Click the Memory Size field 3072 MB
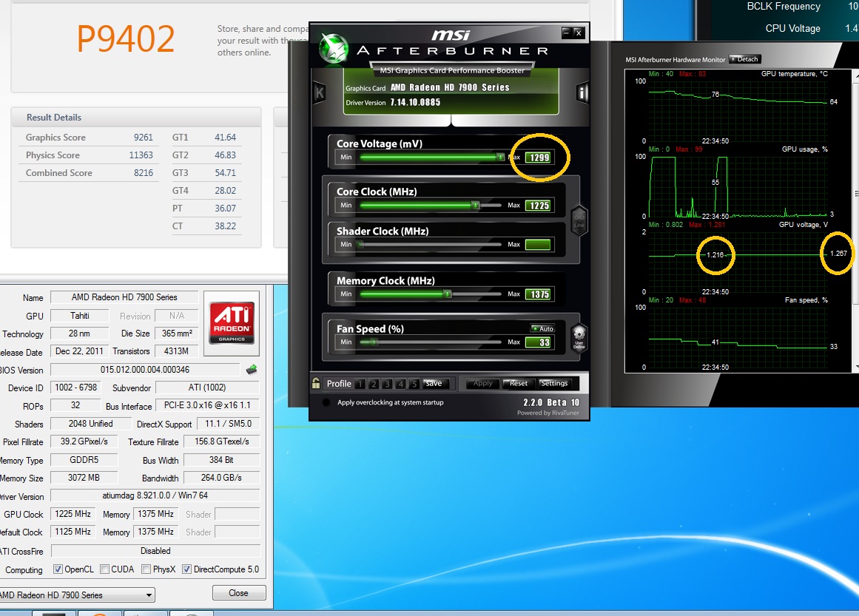The image size is (859, 616). tap(84, 478)
